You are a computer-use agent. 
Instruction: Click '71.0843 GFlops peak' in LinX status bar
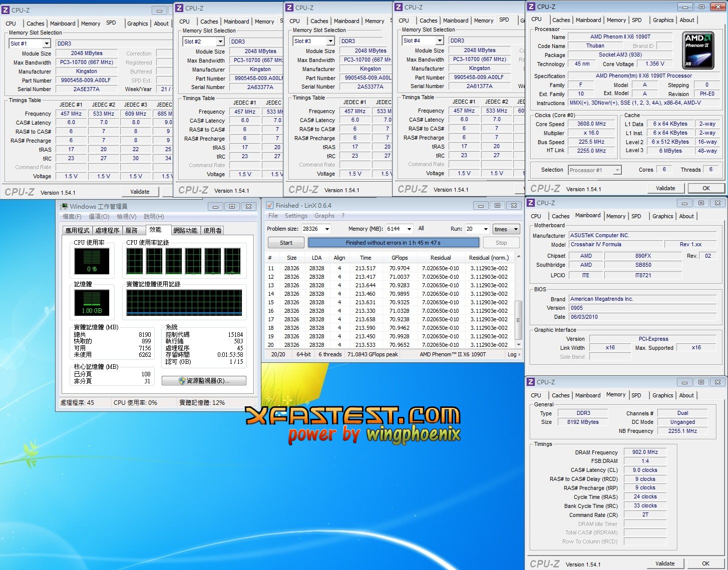[x=373, y=354]
